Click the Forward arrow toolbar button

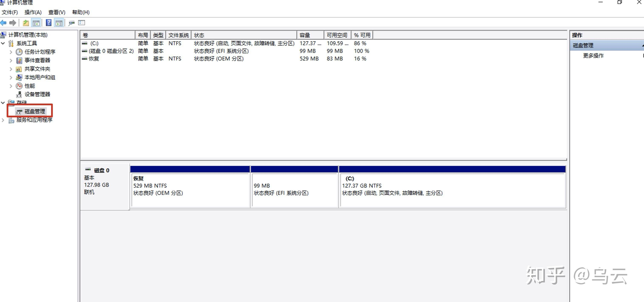tap(13, 23)
